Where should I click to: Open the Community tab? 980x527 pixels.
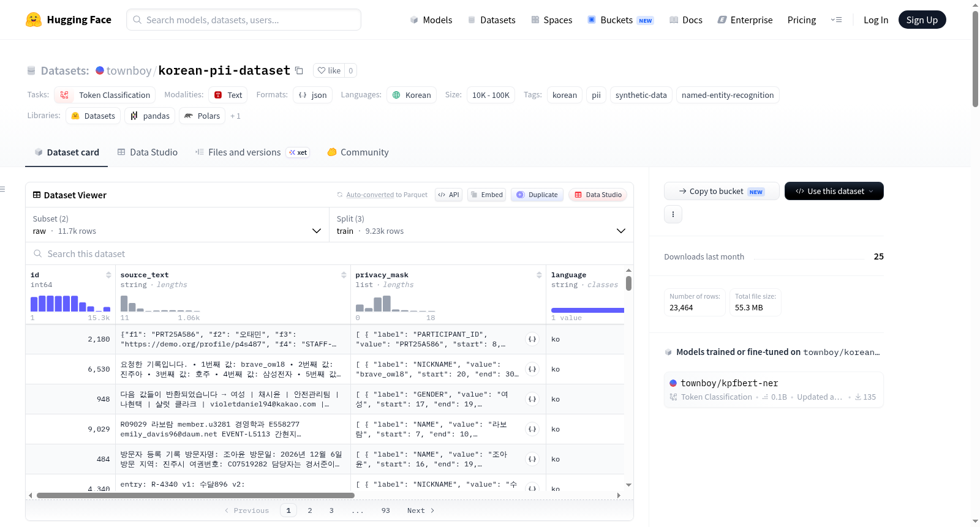(x=358, y=152)
